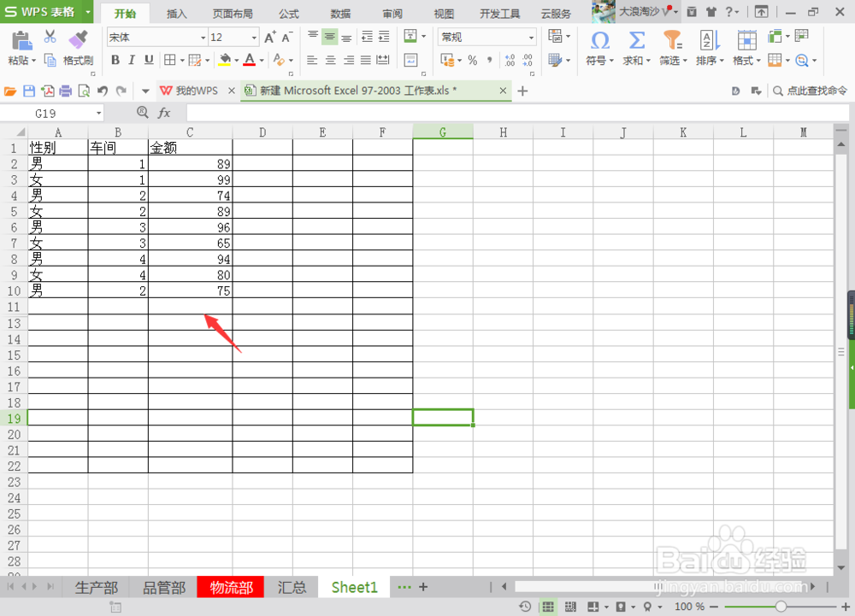The image size is (855, 616).
Task: Click the AutoSum (求和) sigma icon
Action: coord(636,40)
